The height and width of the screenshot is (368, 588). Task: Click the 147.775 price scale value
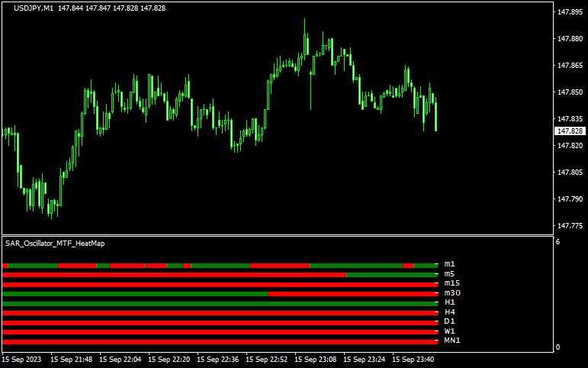pyautogui.click(x=570, y=226)
